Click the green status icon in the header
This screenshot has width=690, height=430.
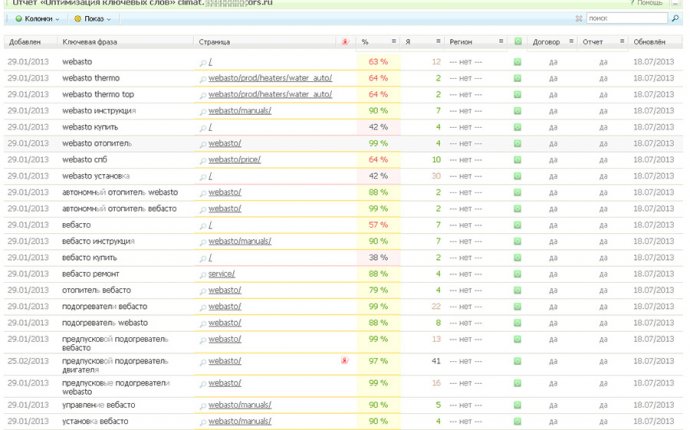coord(518,42)
